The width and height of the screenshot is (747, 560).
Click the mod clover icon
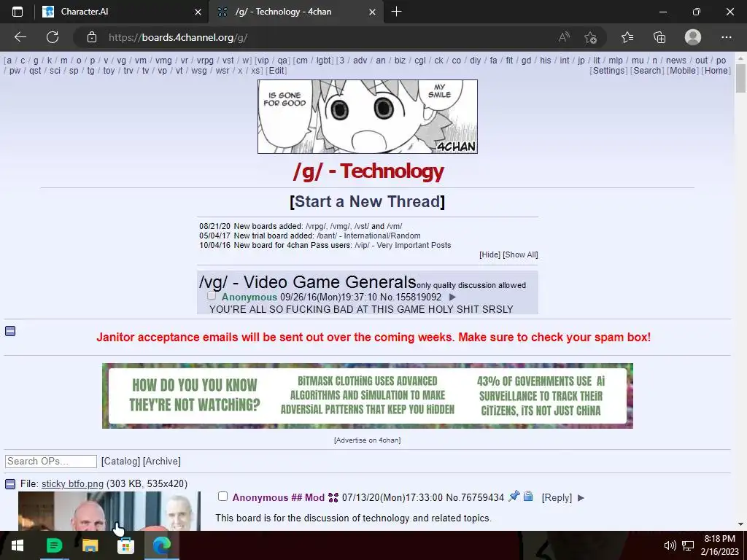pyautogui.click(x=333, y=497)
